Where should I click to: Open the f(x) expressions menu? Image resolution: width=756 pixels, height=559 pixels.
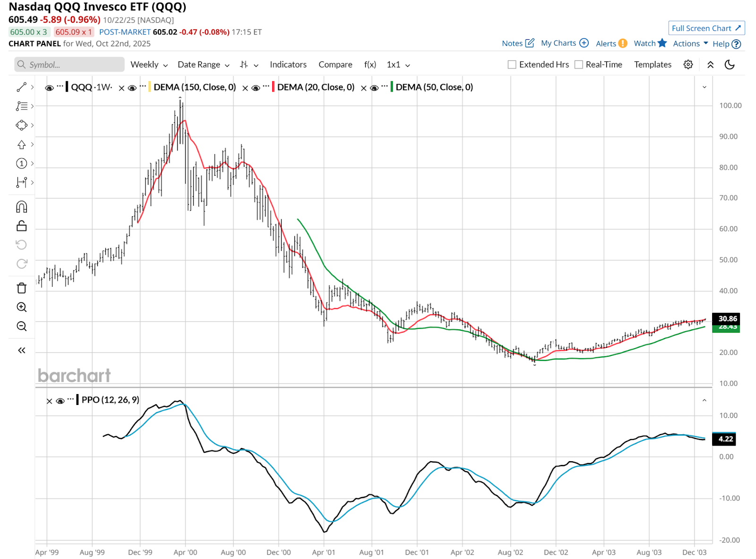370,65
